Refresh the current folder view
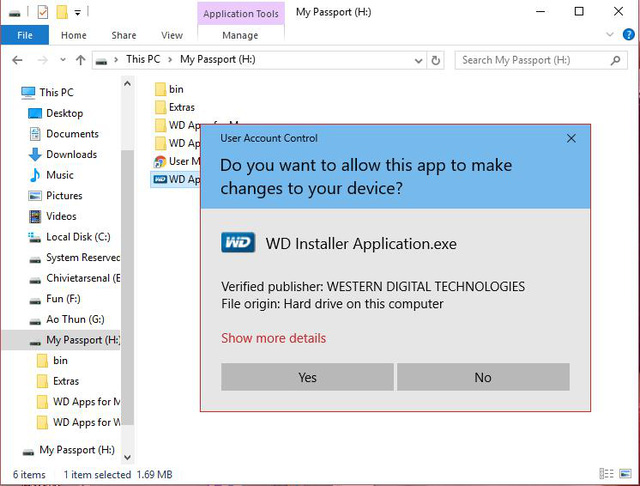This screenshot has height=486, width=640. coord(436,61)
